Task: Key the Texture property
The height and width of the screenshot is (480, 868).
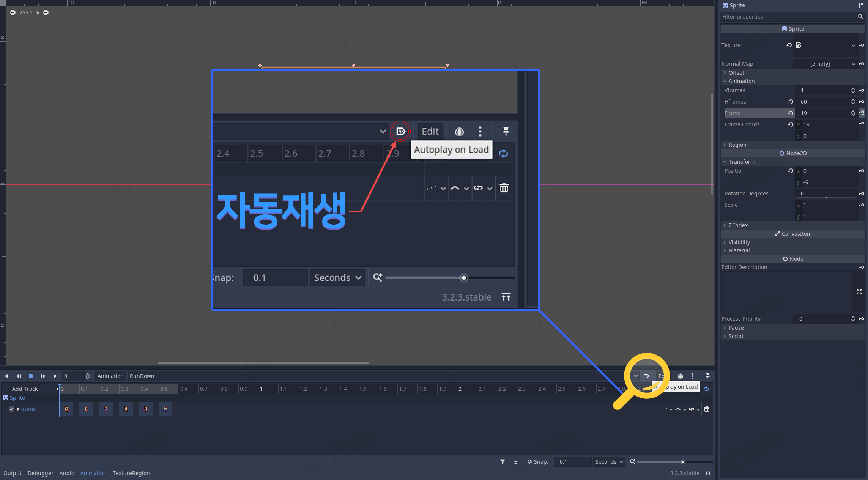Action: pos(862,45)
